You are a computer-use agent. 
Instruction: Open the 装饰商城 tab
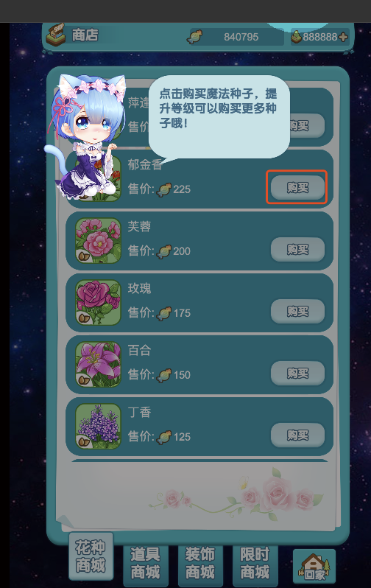pyautogui.click(x=200, y=564)
